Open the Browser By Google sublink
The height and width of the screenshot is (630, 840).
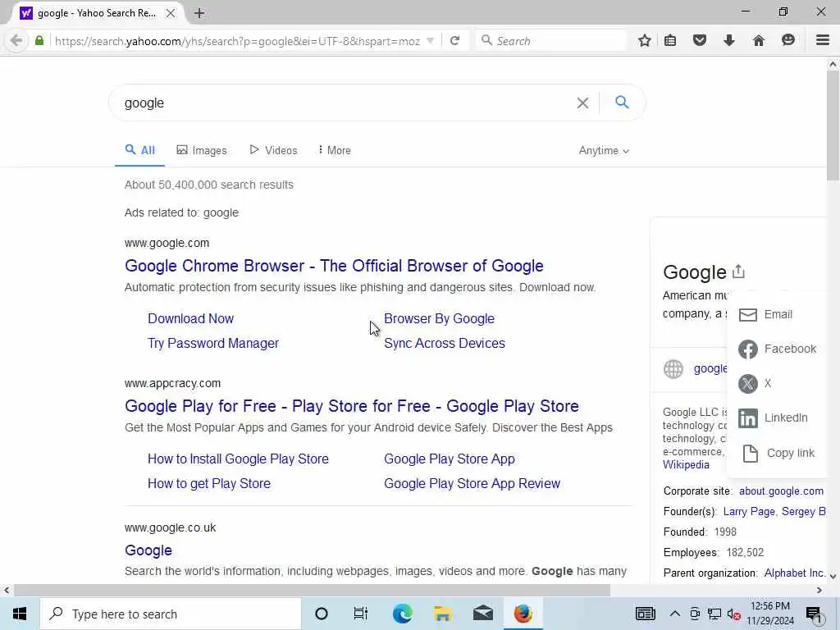click(440, 319)
